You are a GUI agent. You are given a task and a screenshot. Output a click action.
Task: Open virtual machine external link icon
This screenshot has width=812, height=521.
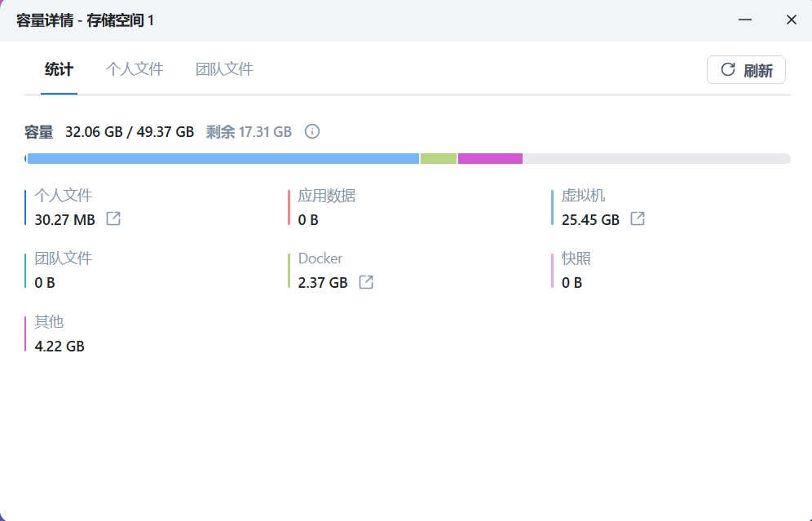(x=638, y=219)
